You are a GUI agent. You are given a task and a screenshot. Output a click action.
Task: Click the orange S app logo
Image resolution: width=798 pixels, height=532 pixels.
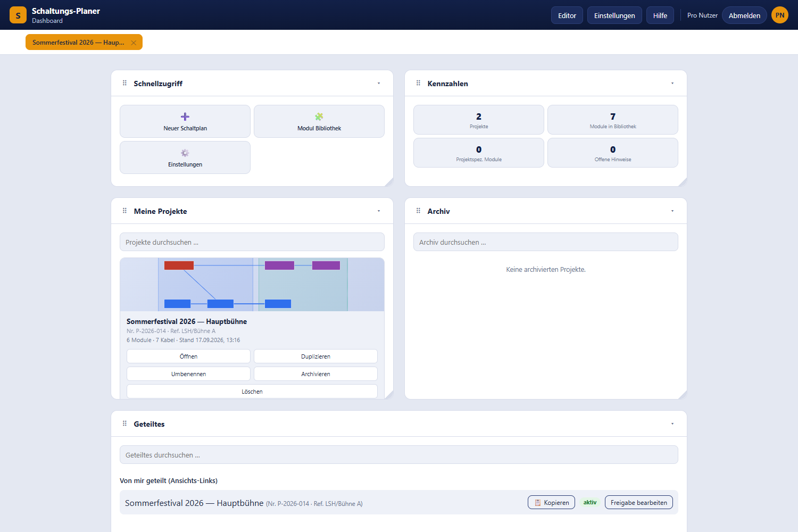click(x=18, y=15)
